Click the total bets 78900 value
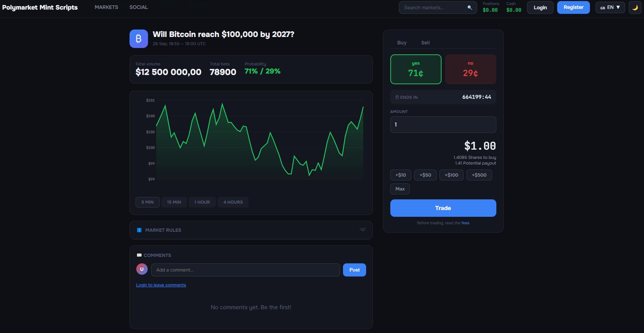 pos(223,72)
